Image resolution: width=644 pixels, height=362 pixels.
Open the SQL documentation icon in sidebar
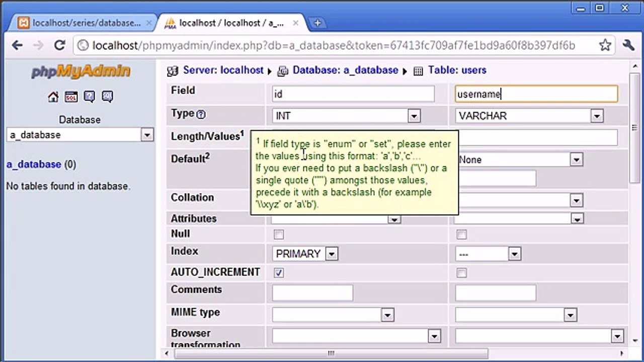(x=107, y=97)
